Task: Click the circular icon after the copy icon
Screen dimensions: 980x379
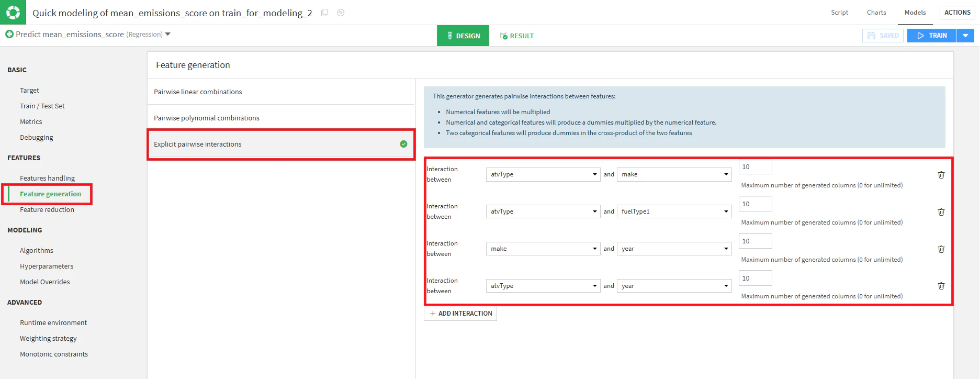Action: pos(341,13)
